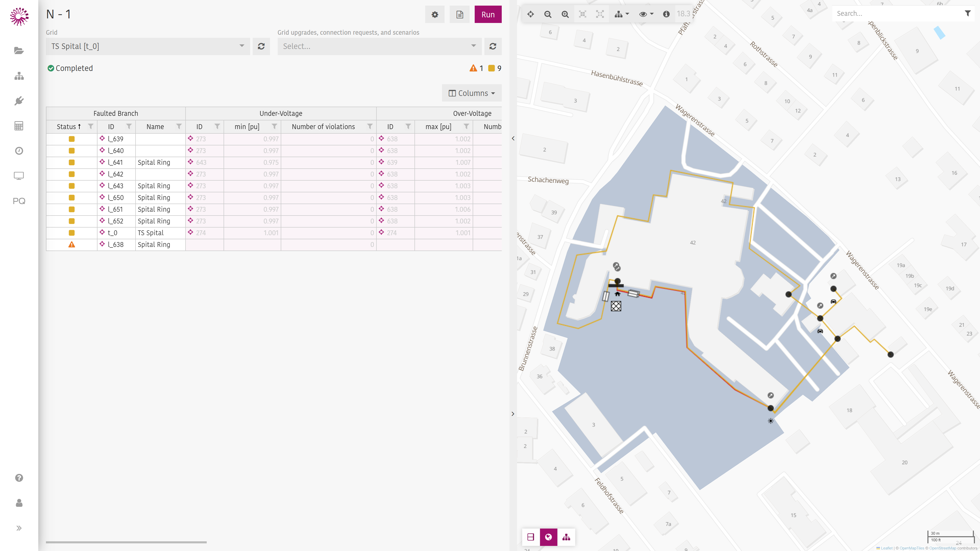Refresh the Grid selection

pyautogui.click(x=261, y=46)
